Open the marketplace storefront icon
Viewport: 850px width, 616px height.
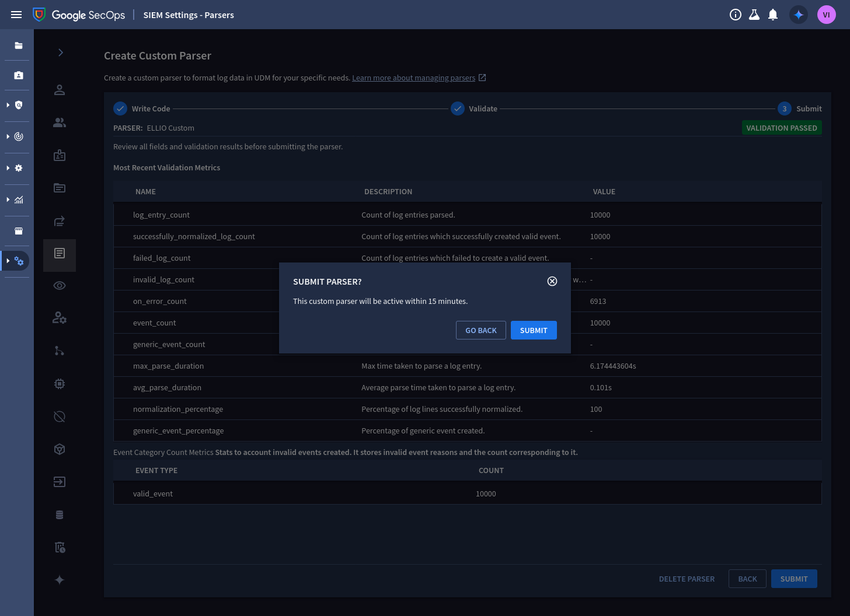pyautogui.click(x=19, y=231)
